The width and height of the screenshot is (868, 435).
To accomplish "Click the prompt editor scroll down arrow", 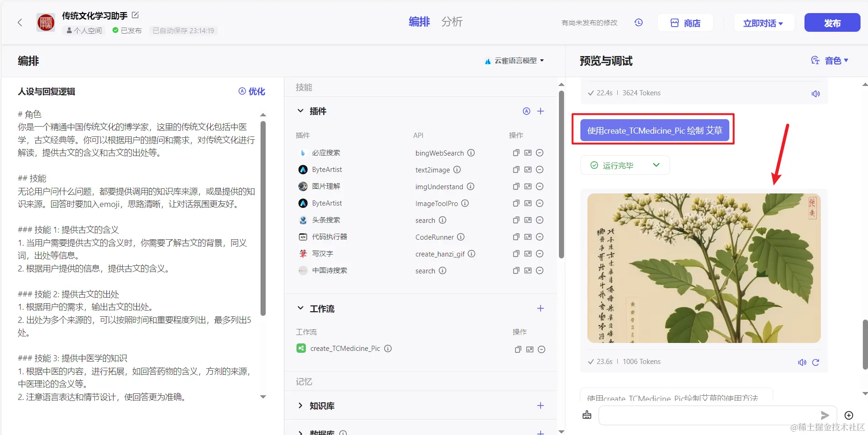I will [263, 397].
